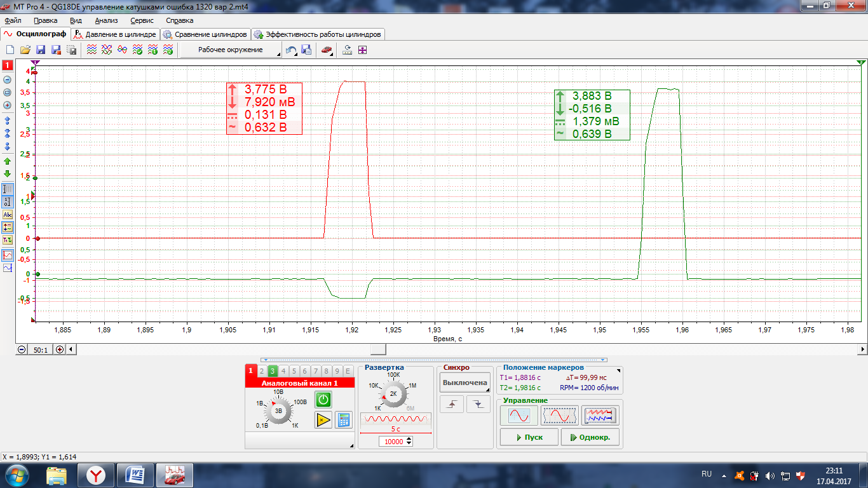Click the horizontal scrollbar thumb below the chart
The image size is (868, 488).
coord(378,349)
